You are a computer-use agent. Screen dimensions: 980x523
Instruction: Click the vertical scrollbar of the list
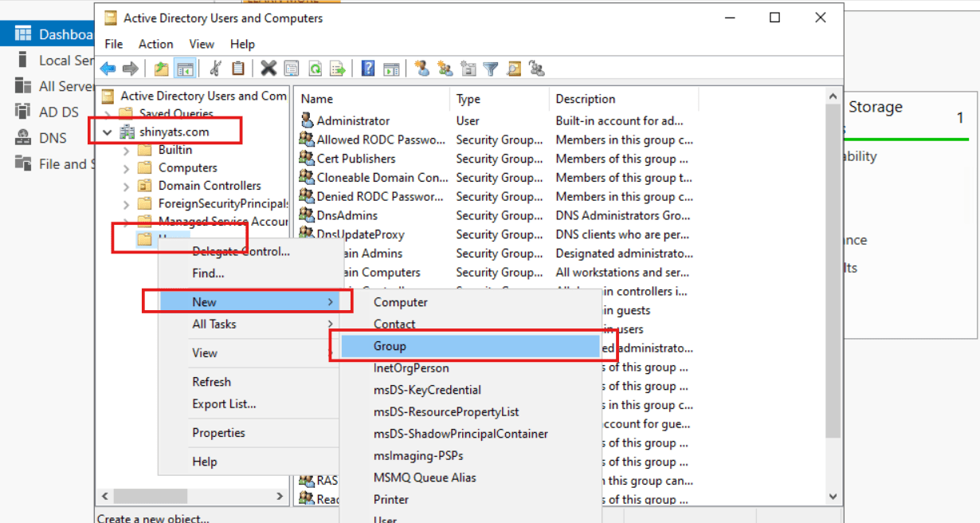pos(833,295)
